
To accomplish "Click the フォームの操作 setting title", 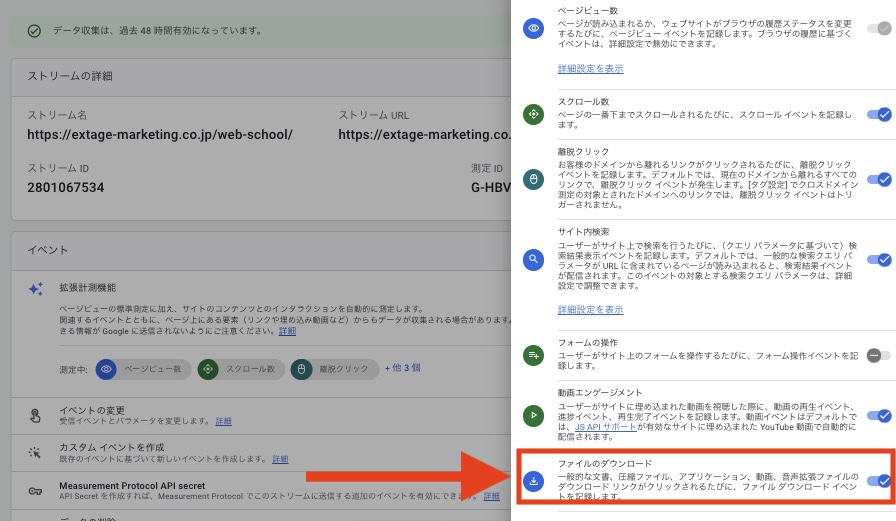I will click(x=587, y=343).
